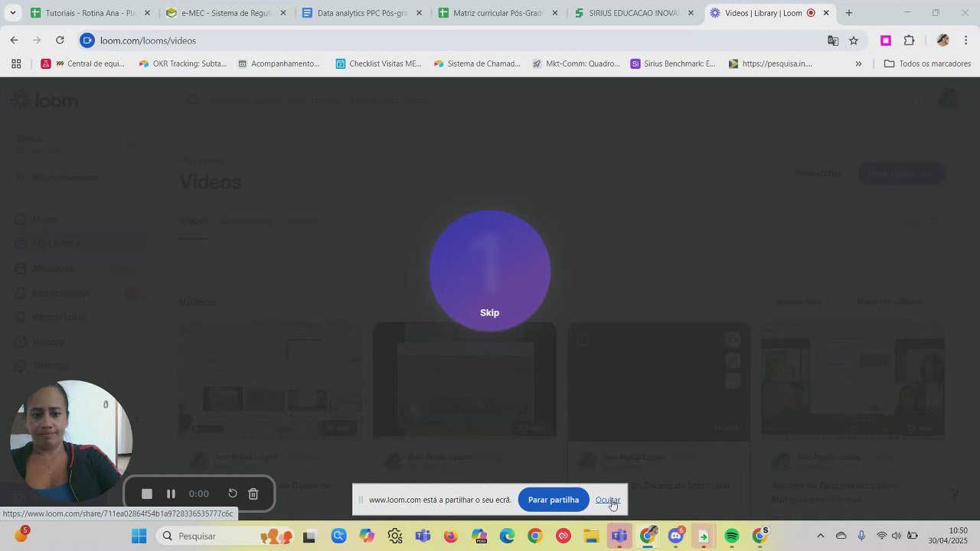Open the apps grid in bookmarks bar
Screen dimensions: 980x551
point(16,64)
